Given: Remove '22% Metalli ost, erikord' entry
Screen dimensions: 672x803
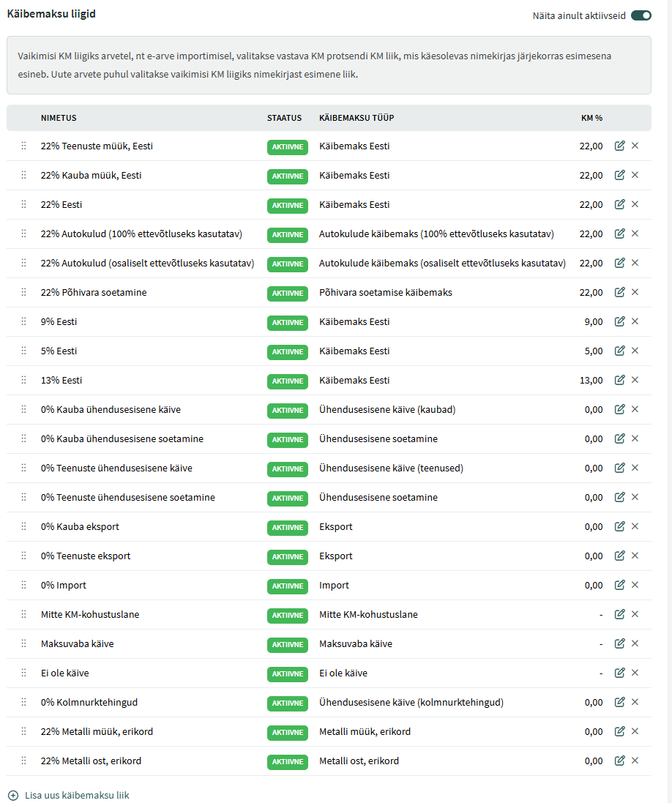Looking at the screenshot, I should pyautogui.click(x=635, y=761).
